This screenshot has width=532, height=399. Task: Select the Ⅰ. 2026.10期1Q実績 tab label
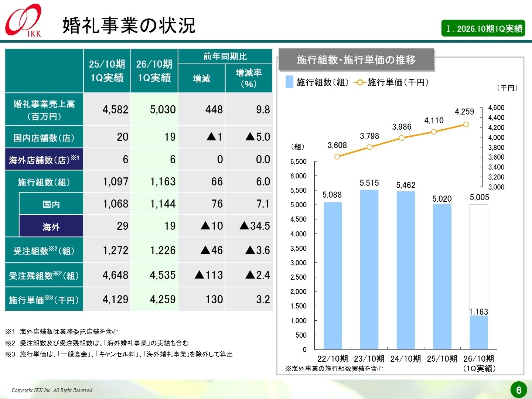483,28
